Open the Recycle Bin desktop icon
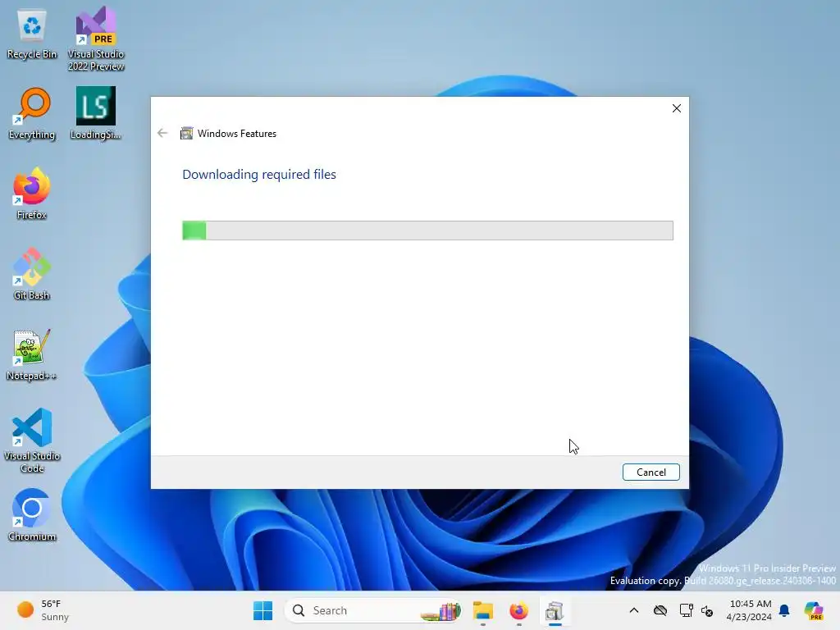This screenshot has height=630, width=840. 32,34
